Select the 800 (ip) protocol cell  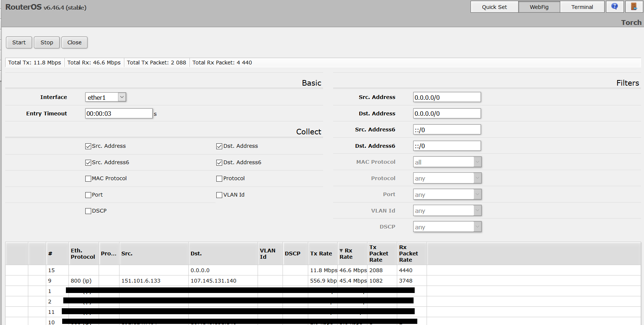coord(84,281)
